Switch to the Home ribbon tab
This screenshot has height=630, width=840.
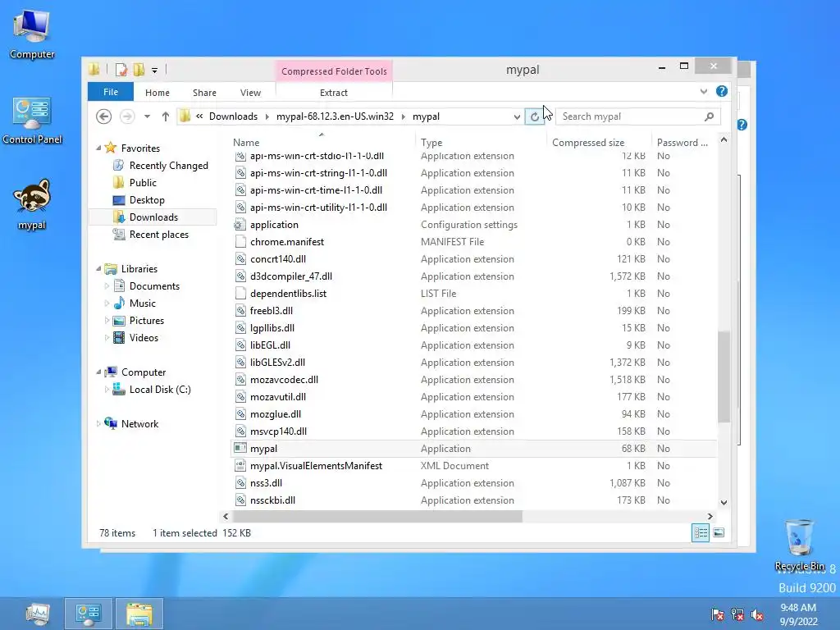tap(157, 93)
